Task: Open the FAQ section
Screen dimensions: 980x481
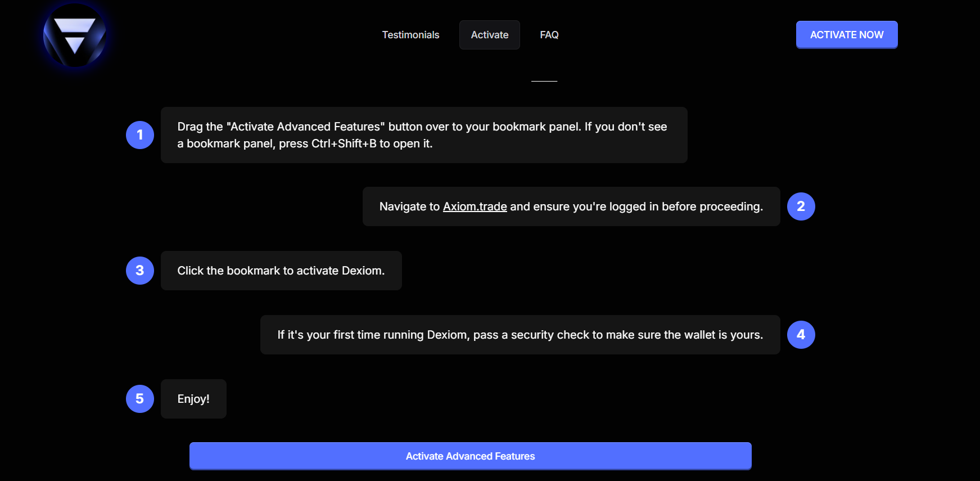Action: 549,35
